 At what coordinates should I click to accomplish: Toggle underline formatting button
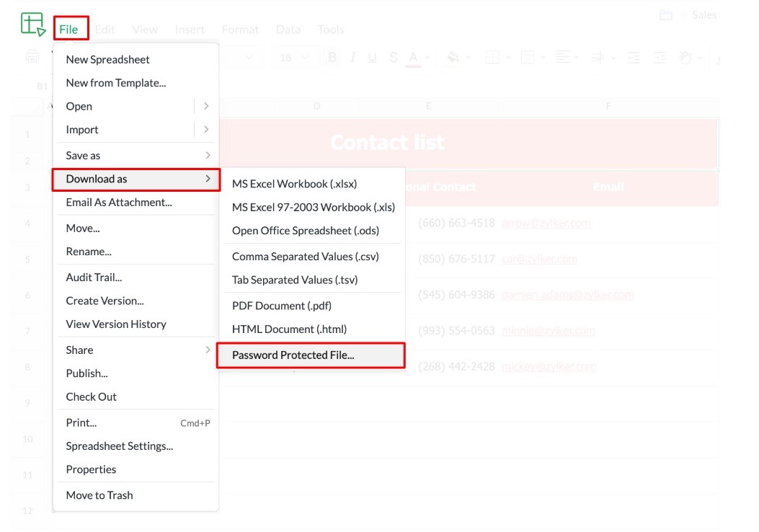[x=372, y=58]
